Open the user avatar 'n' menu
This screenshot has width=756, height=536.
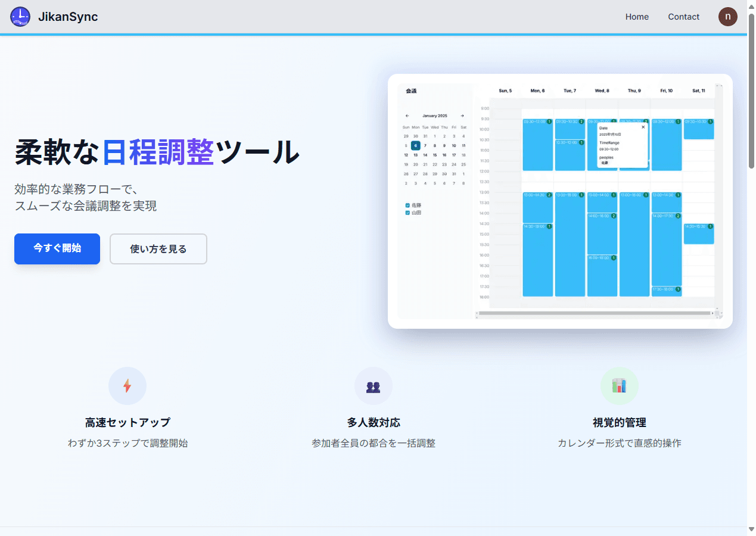click(727, 17)
